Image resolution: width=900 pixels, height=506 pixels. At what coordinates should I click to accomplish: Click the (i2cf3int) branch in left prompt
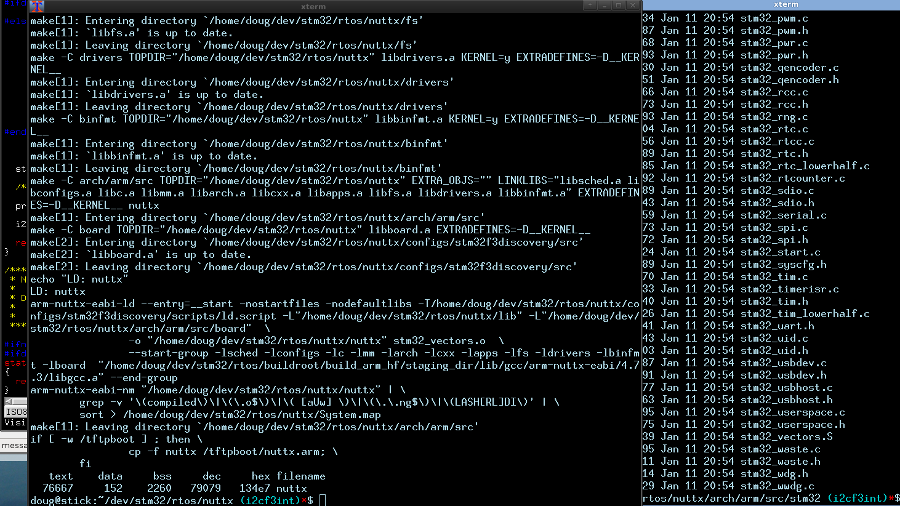[x=270, y=501]
